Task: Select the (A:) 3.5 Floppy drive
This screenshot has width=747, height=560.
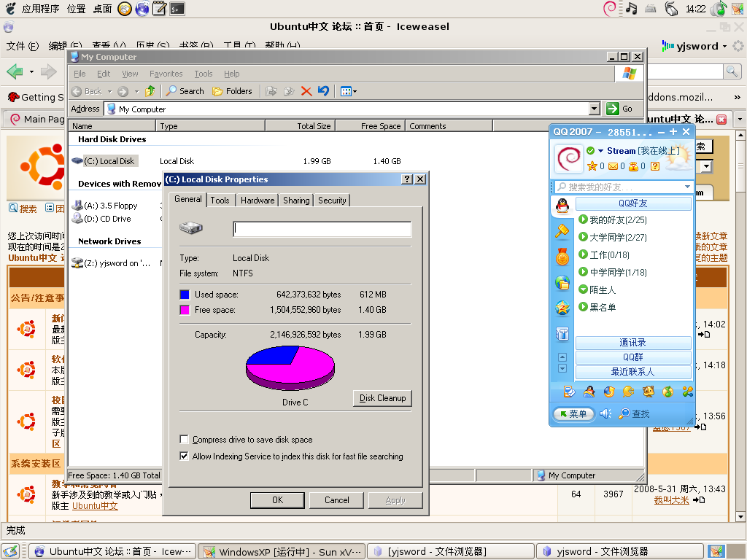Action: click(x=104, y=205)
